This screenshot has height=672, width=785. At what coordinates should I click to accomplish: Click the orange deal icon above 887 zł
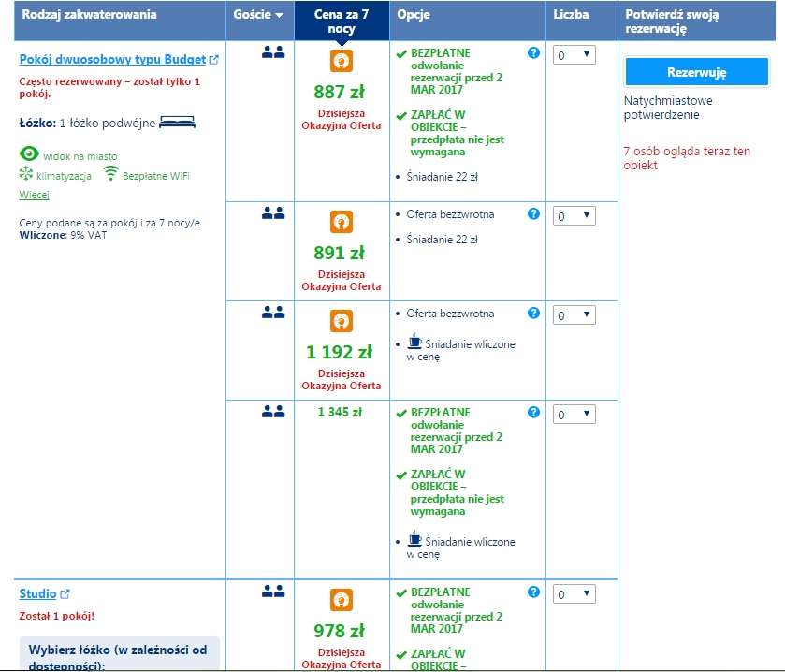coord(342,61)
